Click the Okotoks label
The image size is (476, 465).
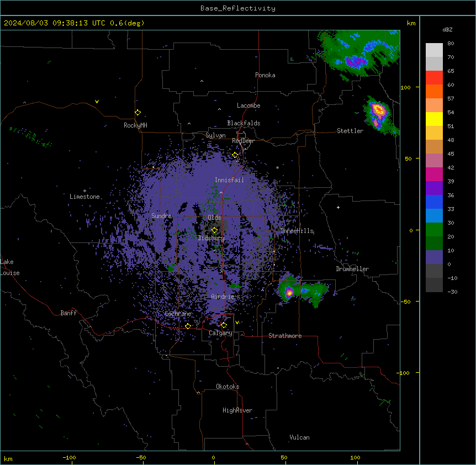pos(228,387)
